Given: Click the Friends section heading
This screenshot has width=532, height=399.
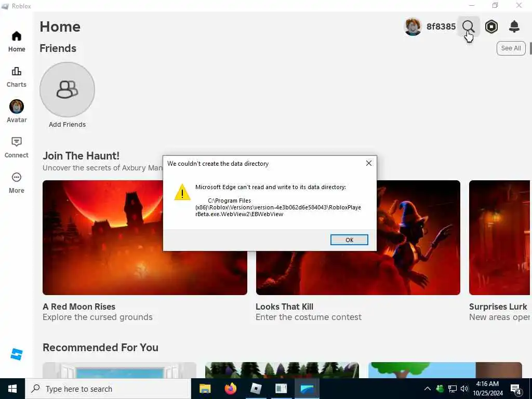Looking at the screenshot, I should (x=58, y=48).
